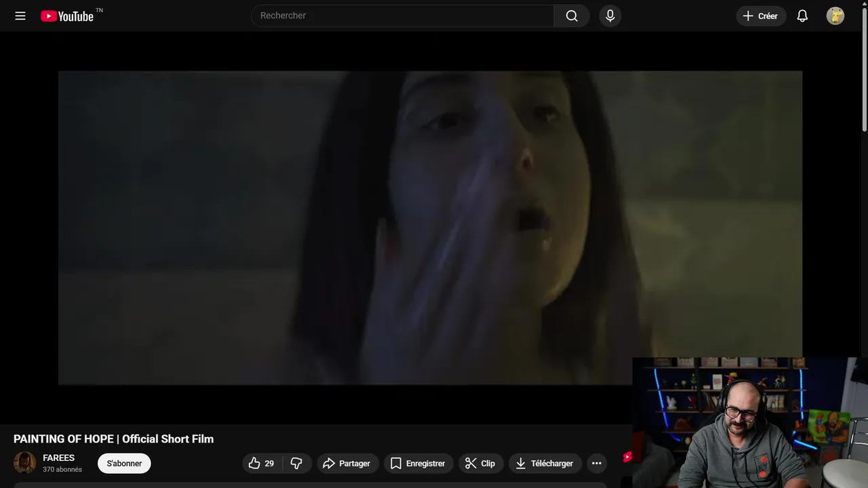Viewport: 868px width, 488px height.
Task: Open FAREES channel avatar
Action: pyautogui.click(x=25, y=463)
